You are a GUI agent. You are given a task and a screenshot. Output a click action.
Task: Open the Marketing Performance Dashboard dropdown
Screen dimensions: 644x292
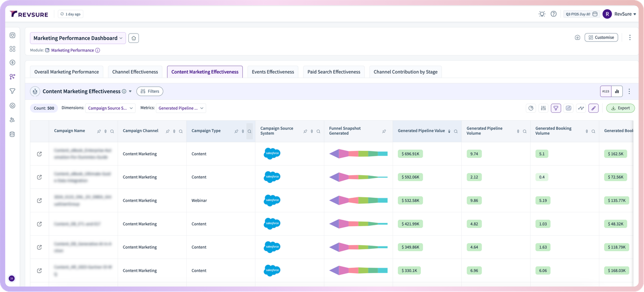click(78, 38)
